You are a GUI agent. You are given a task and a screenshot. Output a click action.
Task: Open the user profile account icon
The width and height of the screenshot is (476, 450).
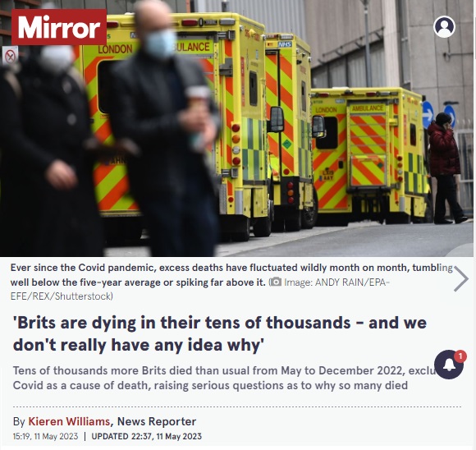coord(444,27)
